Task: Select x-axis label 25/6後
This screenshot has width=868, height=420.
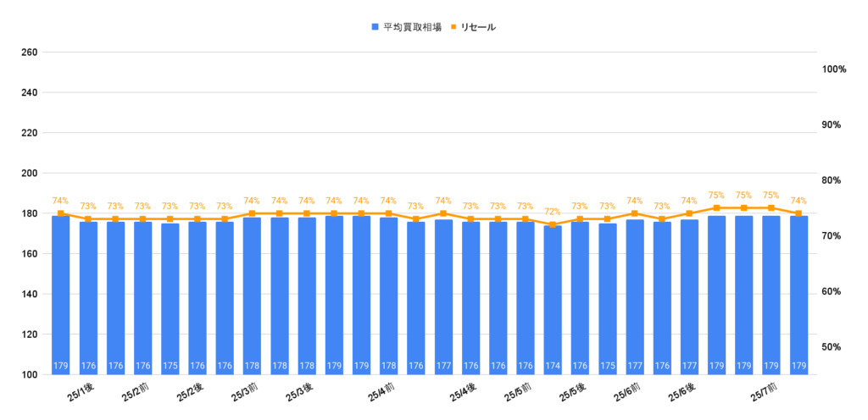Action: 682,394
